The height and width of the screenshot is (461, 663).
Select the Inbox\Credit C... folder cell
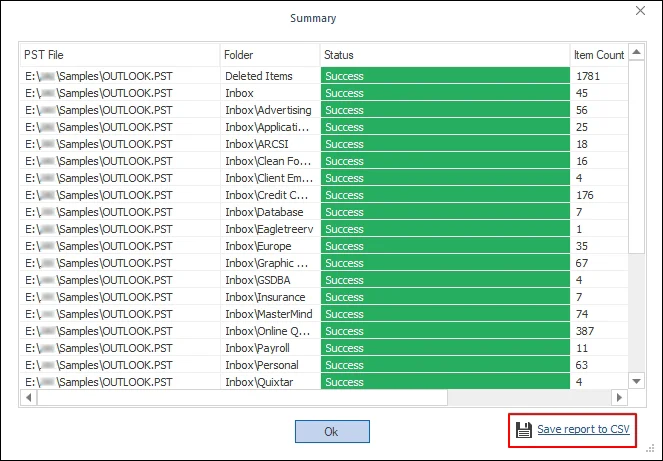[270, 195]
